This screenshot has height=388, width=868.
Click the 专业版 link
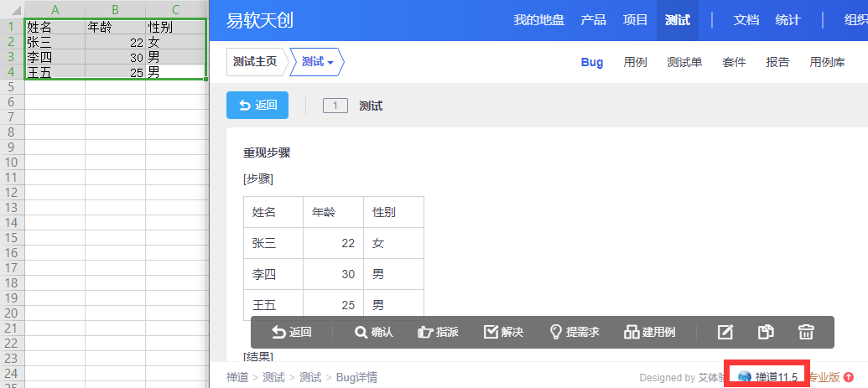point(824,377)
